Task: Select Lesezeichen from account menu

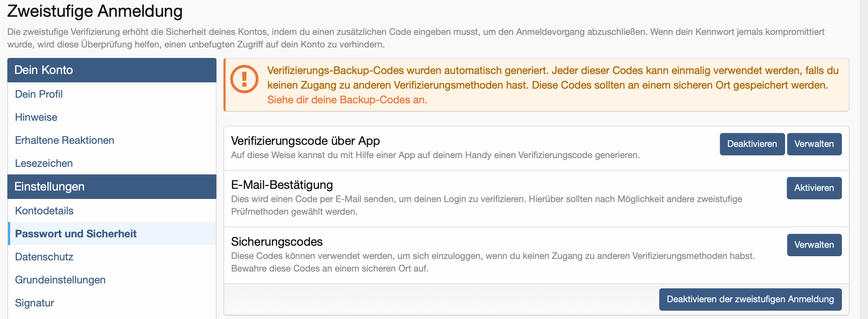Action: pos(44,163)
